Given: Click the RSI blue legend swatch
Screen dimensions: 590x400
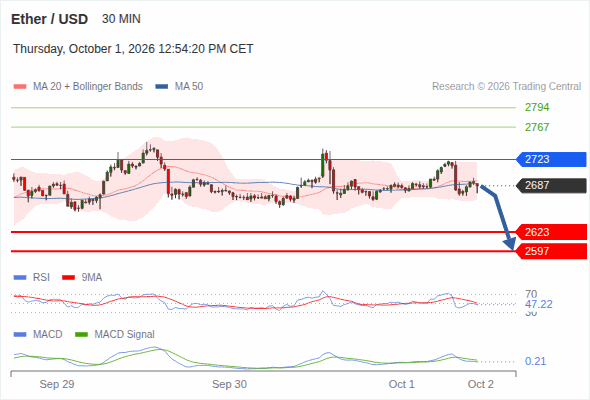Looking at the screenshot, I should 20,278.
